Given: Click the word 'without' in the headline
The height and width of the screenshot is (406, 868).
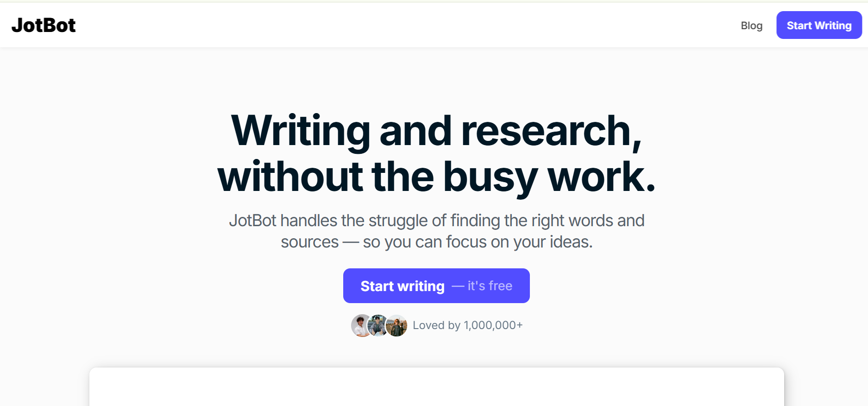Looking at the screenshot, I should [x=290, y=177].
